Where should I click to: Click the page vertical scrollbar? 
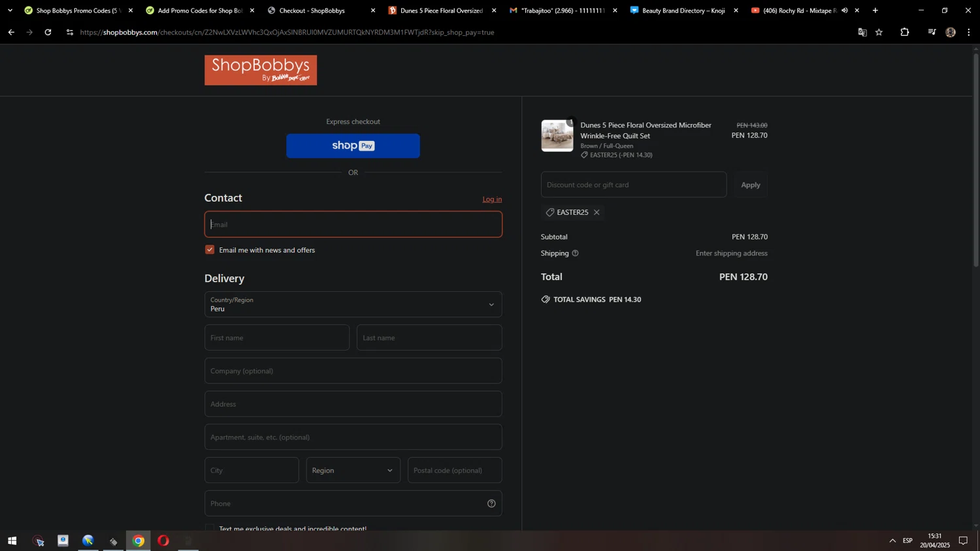976,160
